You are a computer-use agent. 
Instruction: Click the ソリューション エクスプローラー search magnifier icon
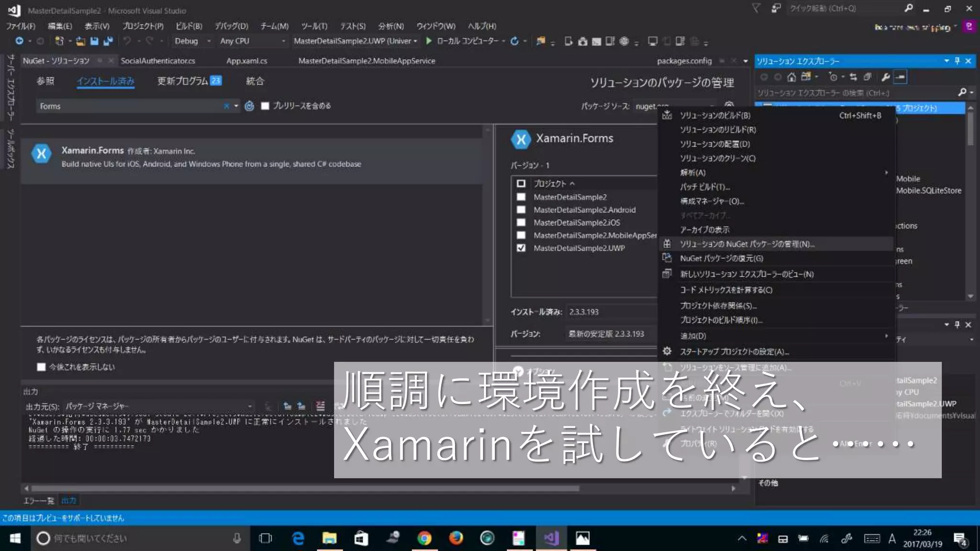tap(962, 92)
